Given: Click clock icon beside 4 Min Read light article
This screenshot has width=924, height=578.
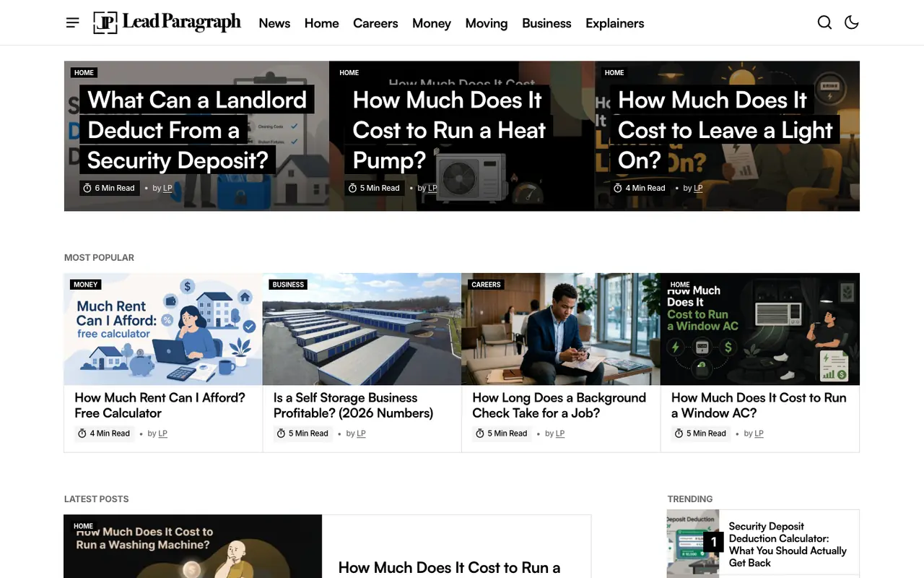Looking at the screenshot, I should [x=618, y=188].
